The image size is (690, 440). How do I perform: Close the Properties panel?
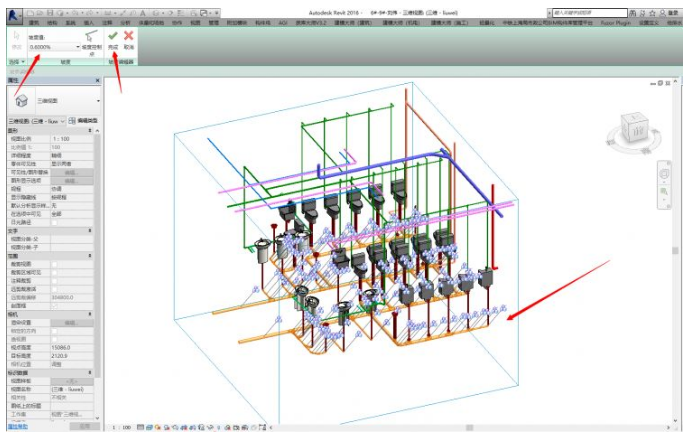coord(97,80)
